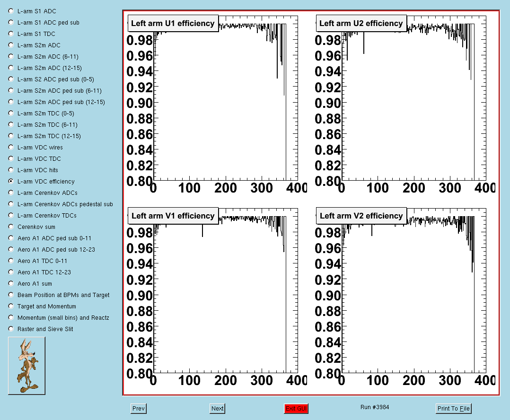Click the coyote cartoon image button

point(26,366)
